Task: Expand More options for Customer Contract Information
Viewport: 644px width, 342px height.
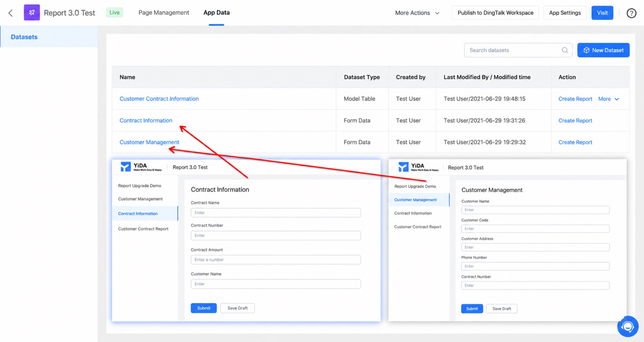Action: tap(608, 99)
